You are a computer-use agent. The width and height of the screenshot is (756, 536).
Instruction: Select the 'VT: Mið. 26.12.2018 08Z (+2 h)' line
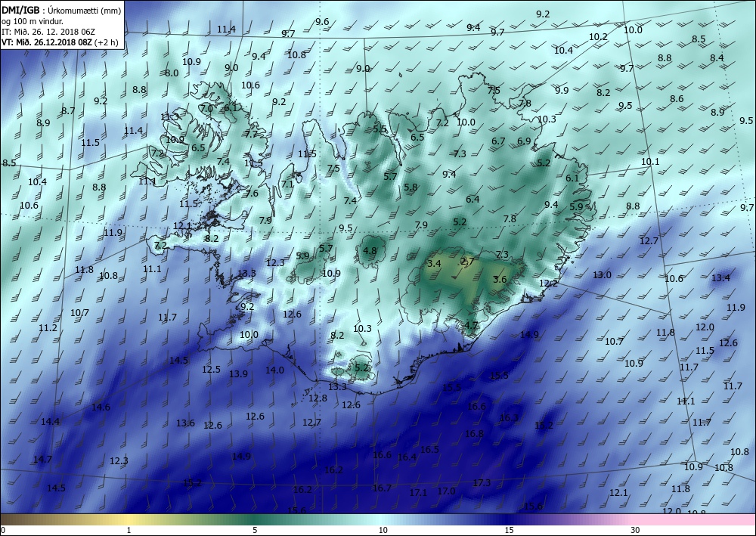pyautogui.click(x=59, y=42)
